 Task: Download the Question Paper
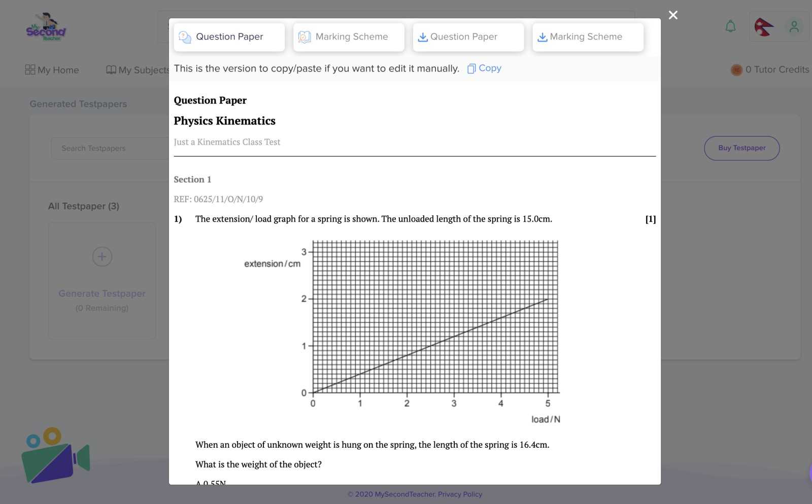pos(468,37)
